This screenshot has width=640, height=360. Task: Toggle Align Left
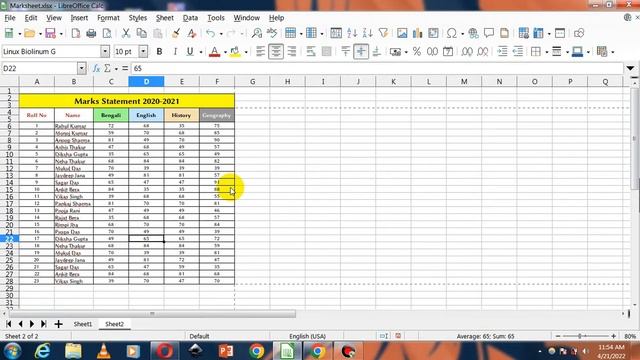pos(260,51)
